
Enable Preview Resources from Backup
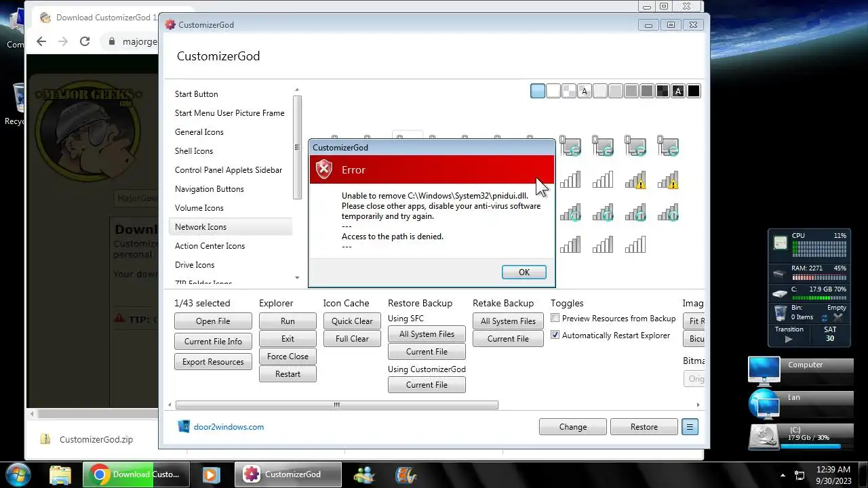pyautogui.click(x=555, y=318)
